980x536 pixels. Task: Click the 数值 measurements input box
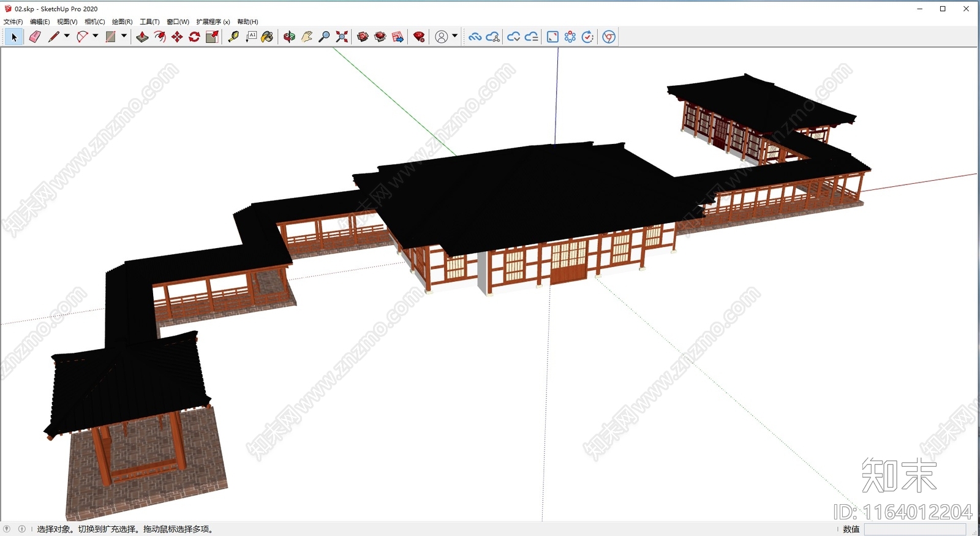pyautogui.click(x=915, y=529)
